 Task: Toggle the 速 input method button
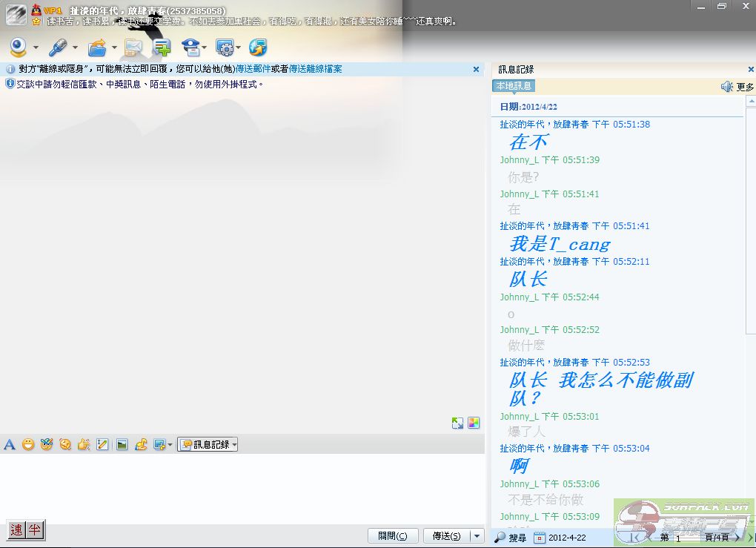tap(16, 529)
